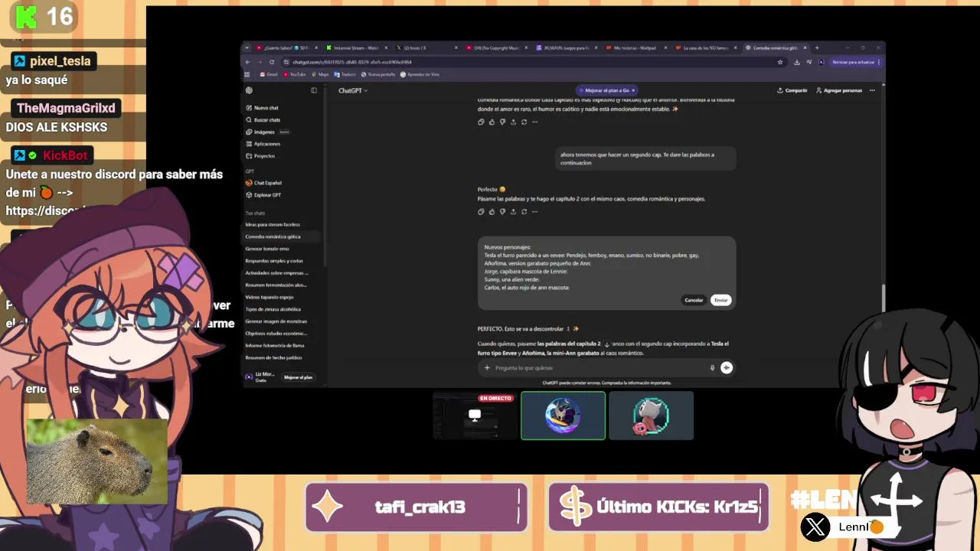980x551 pixels.
Task: Click inside the 'Nuevos personajes' edit text area
Action: click(606, 267)
